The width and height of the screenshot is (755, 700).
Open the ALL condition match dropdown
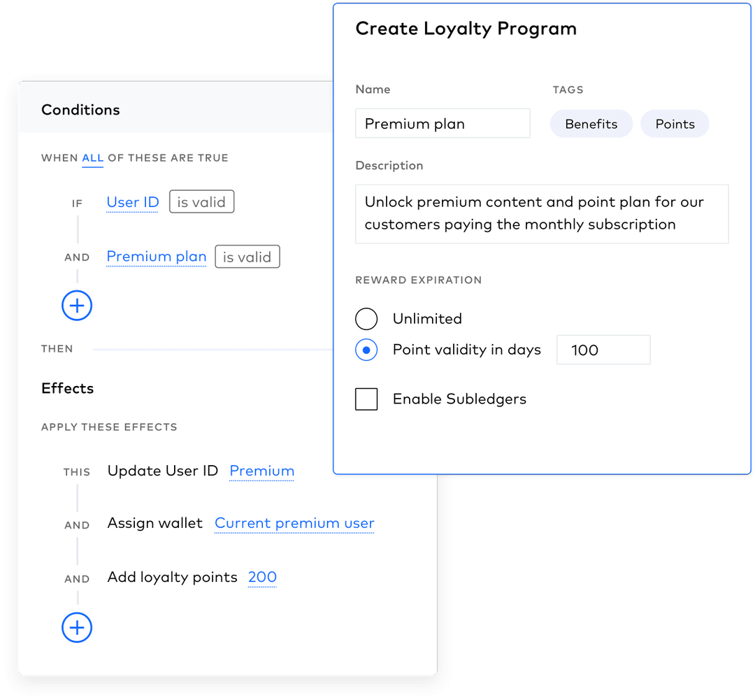pos(92,158)
